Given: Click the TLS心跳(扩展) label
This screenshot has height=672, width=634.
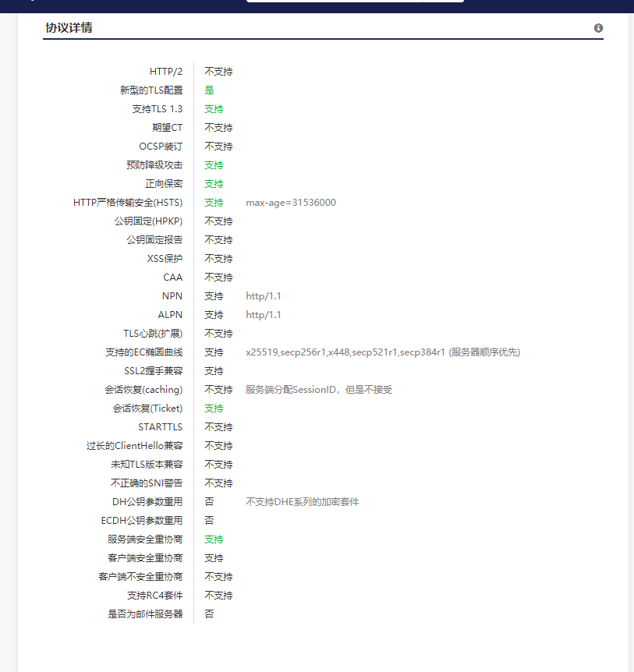Looking at the screenshot, I should [x=153, y=334].
